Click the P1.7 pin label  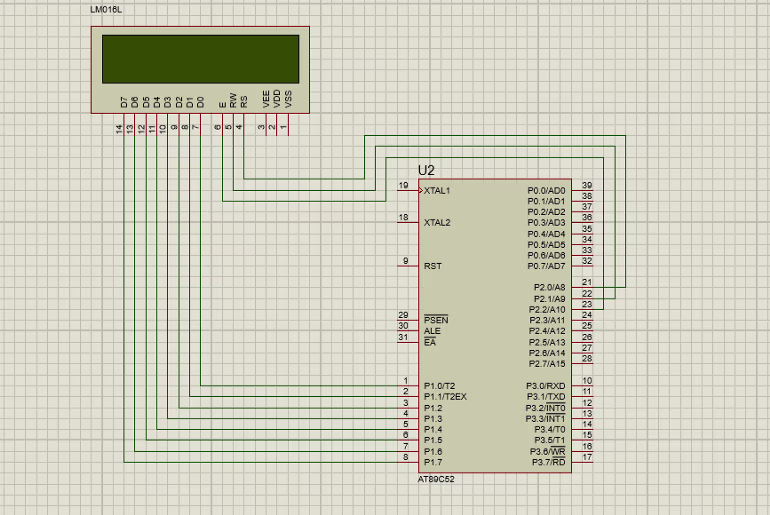coord(433,462)
